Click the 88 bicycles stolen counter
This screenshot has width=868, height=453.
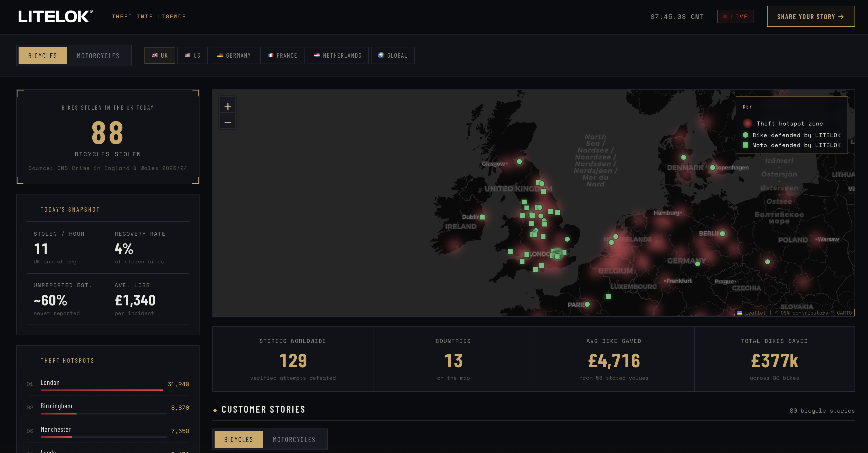107,133
